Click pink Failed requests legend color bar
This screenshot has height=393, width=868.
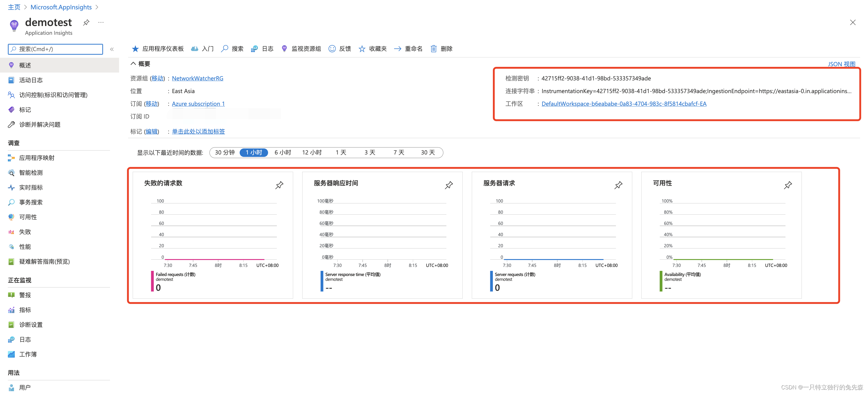152,281
